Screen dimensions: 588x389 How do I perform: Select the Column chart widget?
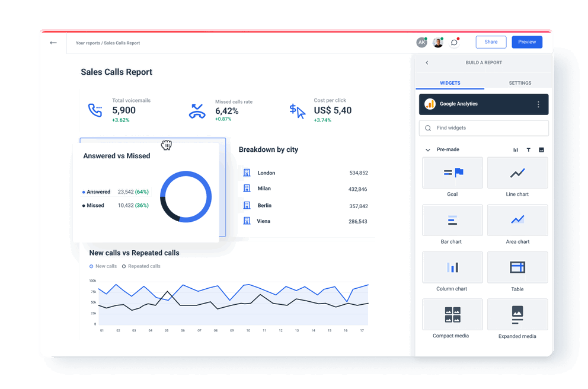(x=452, y=267)
